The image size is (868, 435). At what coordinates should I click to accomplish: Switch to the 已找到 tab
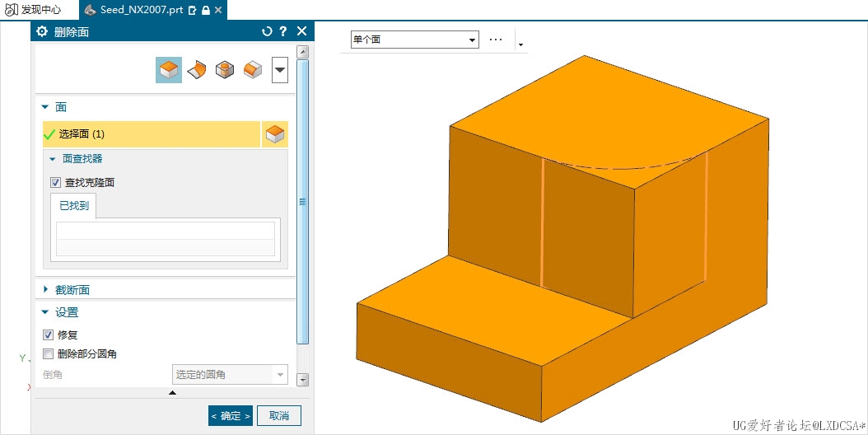73,206
